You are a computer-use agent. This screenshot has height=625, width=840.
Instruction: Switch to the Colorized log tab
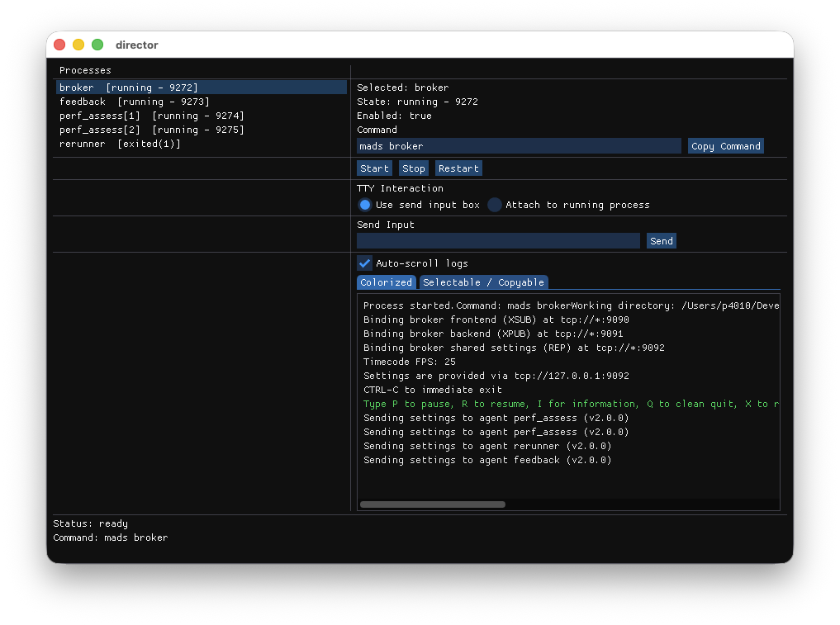click(x=386, y=282)
